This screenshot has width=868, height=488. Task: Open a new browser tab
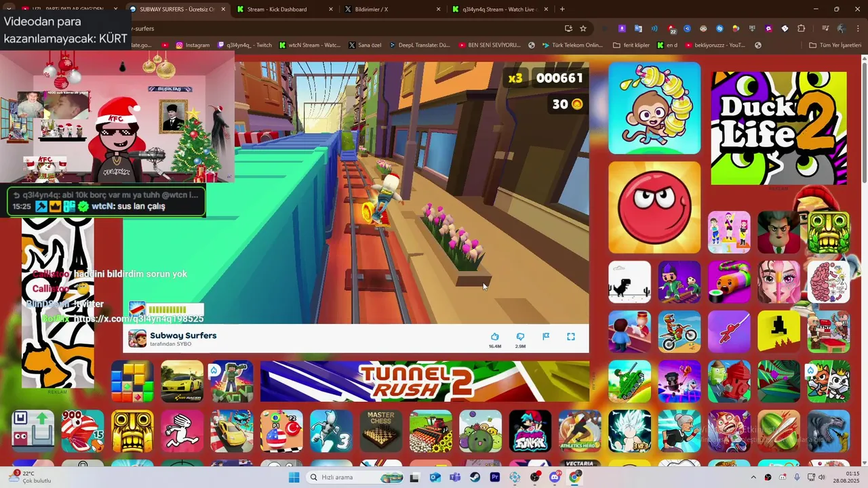(562, 9)
